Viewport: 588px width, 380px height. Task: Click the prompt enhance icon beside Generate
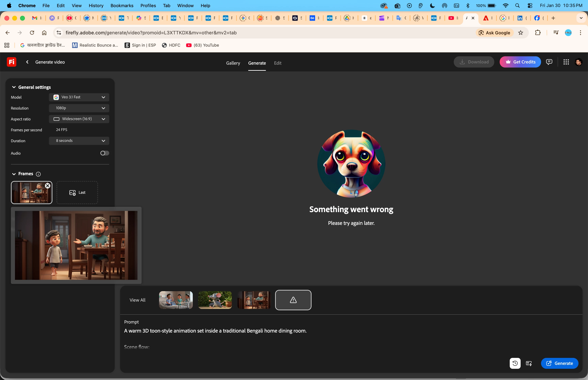point(529,363)
